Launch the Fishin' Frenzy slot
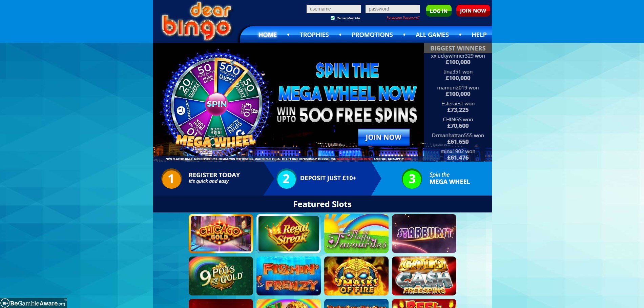This screenshot has height=308, width=644. tap(289, 276)
